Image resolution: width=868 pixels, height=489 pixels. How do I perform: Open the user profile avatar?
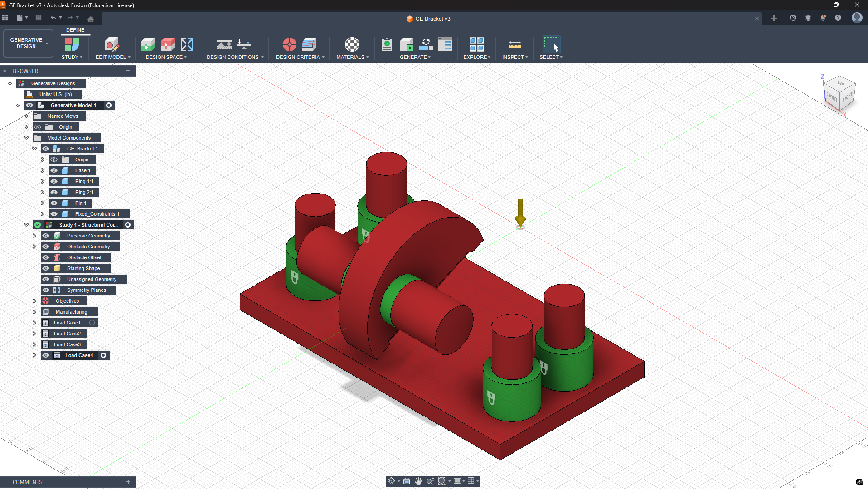click(x=857, y=18)
